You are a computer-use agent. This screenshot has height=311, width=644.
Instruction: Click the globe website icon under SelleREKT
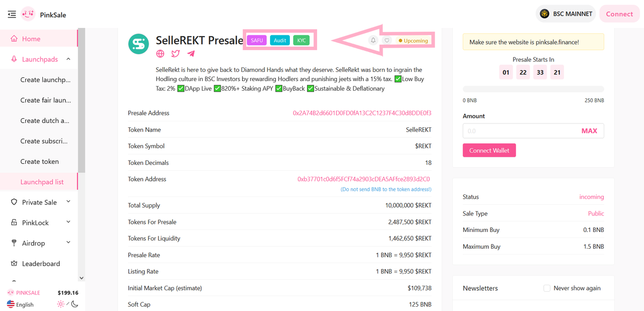pyautogui.click(x=159, y=53)
